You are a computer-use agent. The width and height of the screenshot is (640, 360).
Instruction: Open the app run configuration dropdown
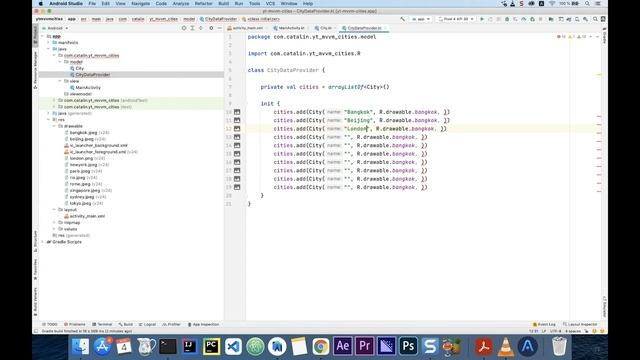pos(420,19)
